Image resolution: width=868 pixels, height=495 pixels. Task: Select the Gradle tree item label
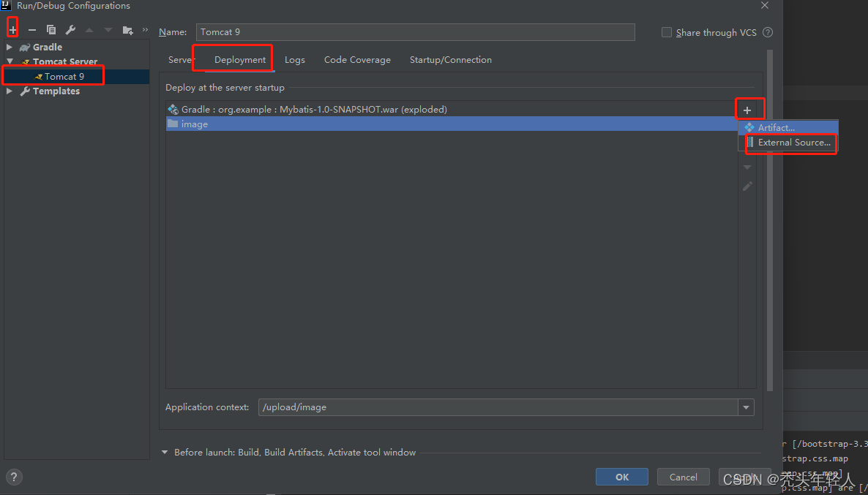click(x=47, y=47)
